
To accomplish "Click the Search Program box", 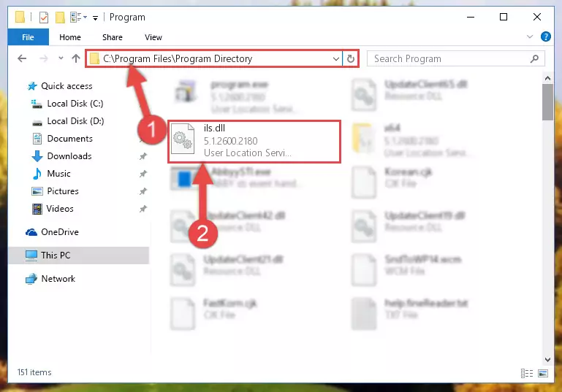I will click(455, 58).
